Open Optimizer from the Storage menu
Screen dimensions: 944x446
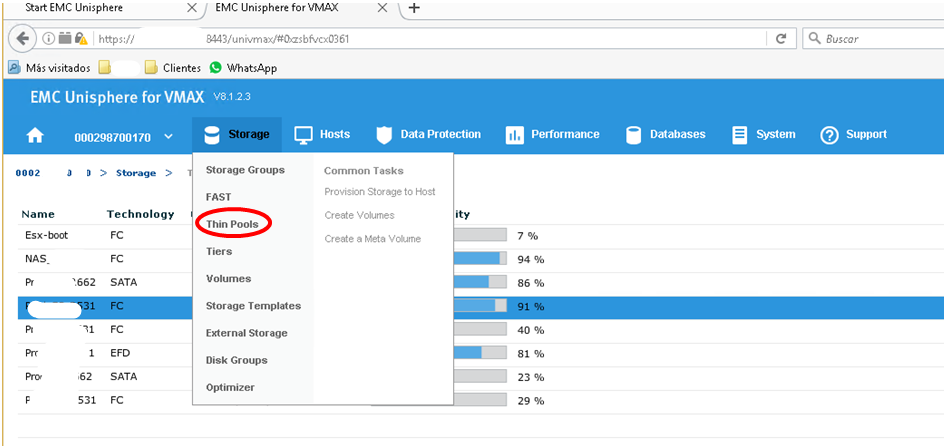230,387
